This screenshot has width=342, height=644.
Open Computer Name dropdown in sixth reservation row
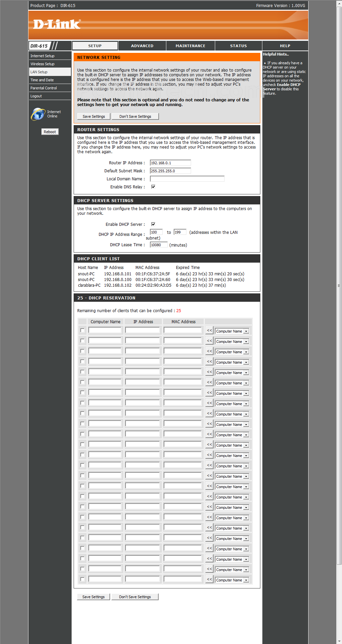[232, 383]
